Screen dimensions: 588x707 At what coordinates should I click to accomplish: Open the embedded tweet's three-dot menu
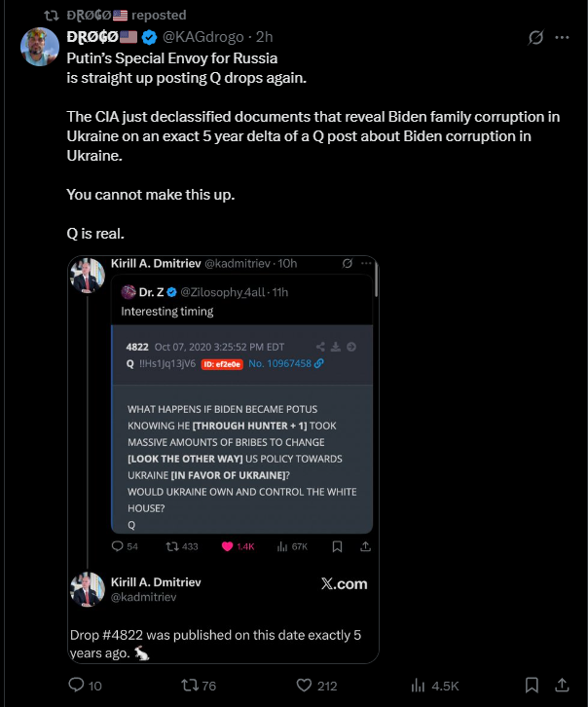pos(366,263)
